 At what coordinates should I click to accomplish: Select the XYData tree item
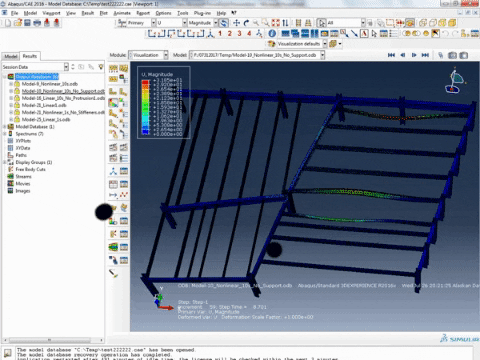[x=23, y=148]
